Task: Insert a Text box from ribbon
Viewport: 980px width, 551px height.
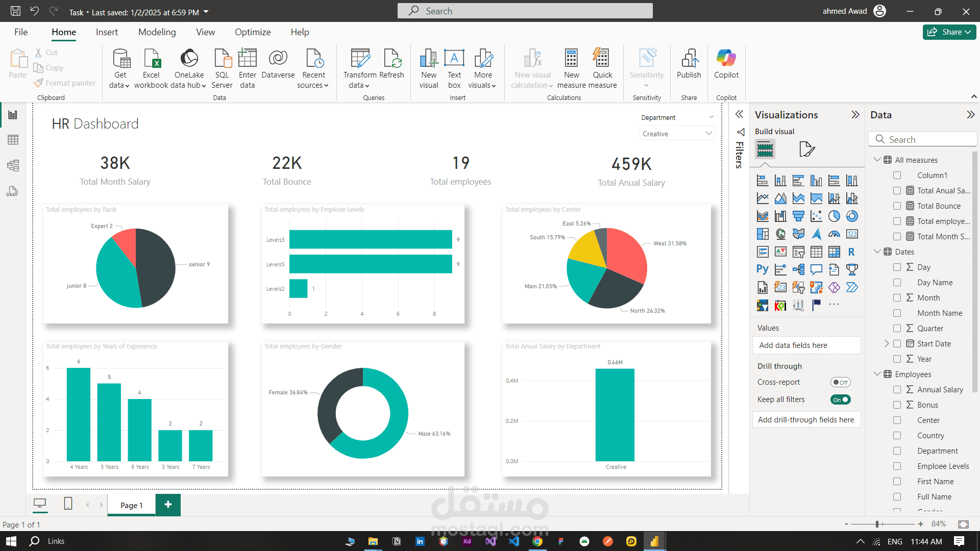Action: point(454,59)
